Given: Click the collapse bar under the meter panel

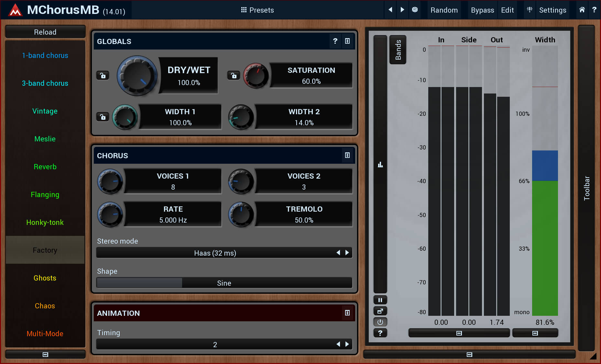Looking at the screenshot, I should click(469, 355).
